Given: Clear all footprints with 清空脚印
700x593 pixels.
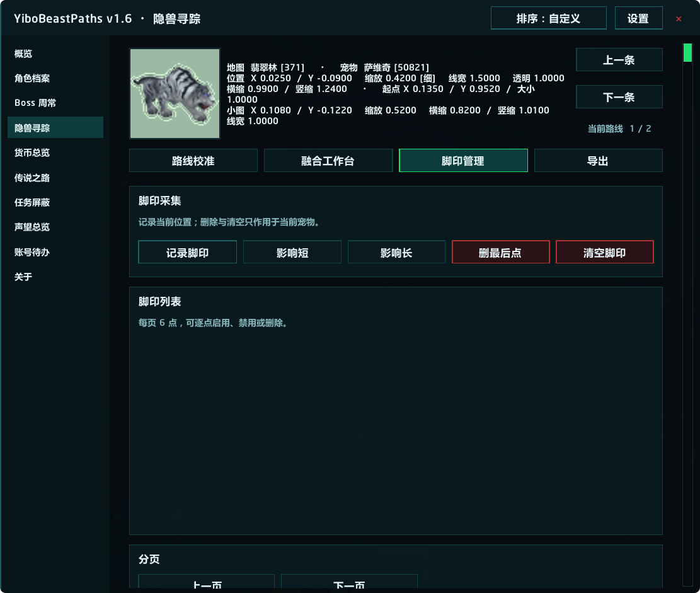Looking at the screenshot, I should click(x=605, y=252).
